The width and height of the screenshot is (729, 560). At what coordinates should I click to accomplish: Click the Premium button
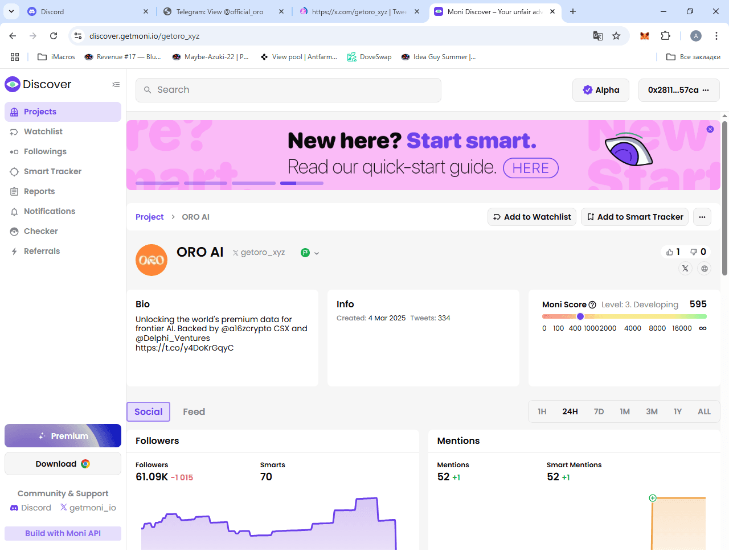click(63, 436)
